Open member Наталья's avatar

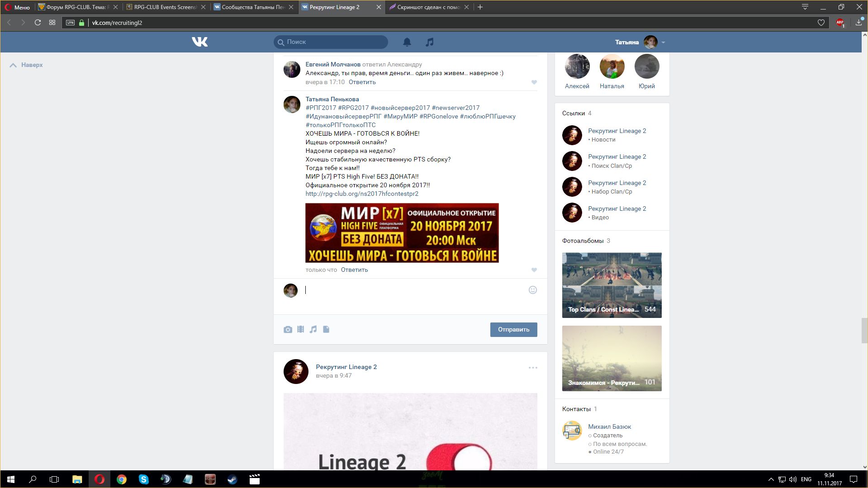pyautogui.click(x=612, y=66)
